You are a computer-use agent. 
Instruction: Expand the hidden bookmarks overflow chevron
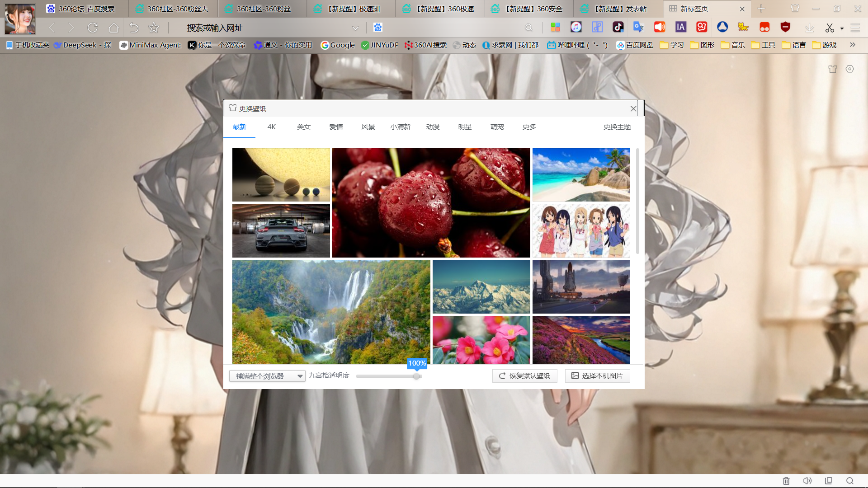point(853,45)
